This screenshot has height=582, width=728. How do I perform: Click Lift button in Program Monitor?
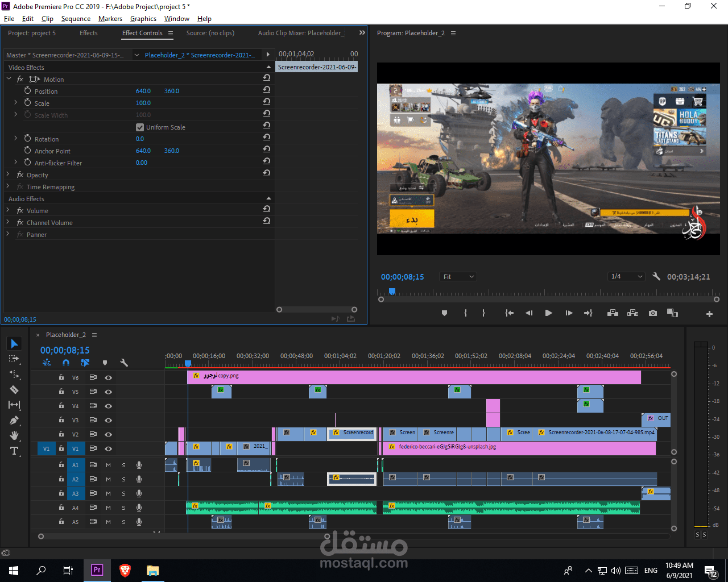(613, 313)
